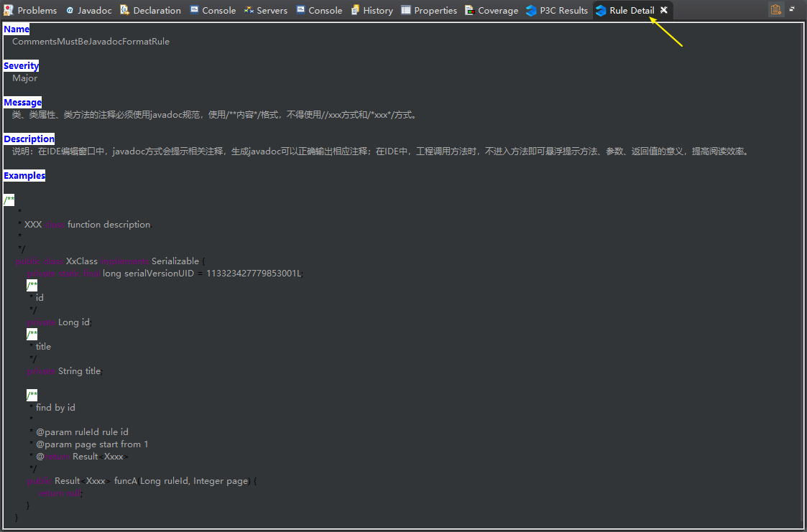Click the 'private Long id' line
Viewport: 807px width, 532px height.
[x=59, y=322]
